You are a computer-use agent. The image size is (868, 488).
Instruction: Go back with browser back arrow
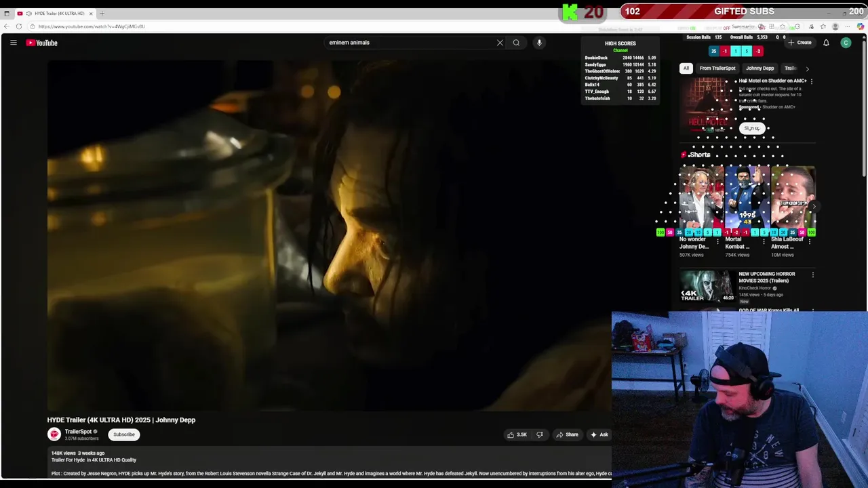(x=7, y=26)
